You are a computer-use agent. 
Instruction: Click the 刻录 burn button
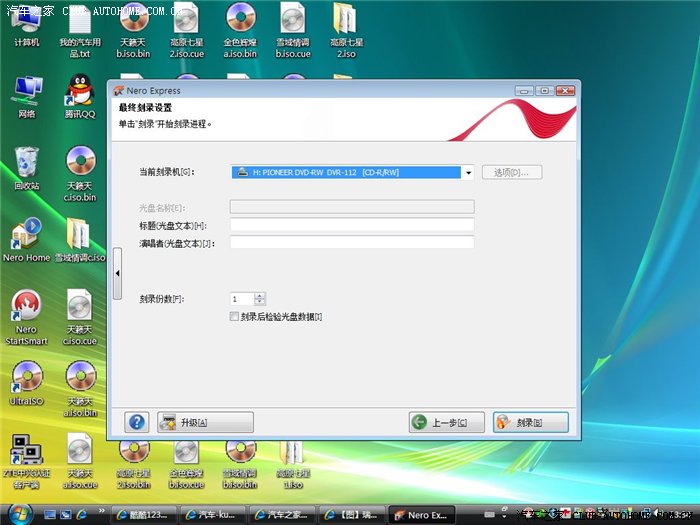click(531, 422)
